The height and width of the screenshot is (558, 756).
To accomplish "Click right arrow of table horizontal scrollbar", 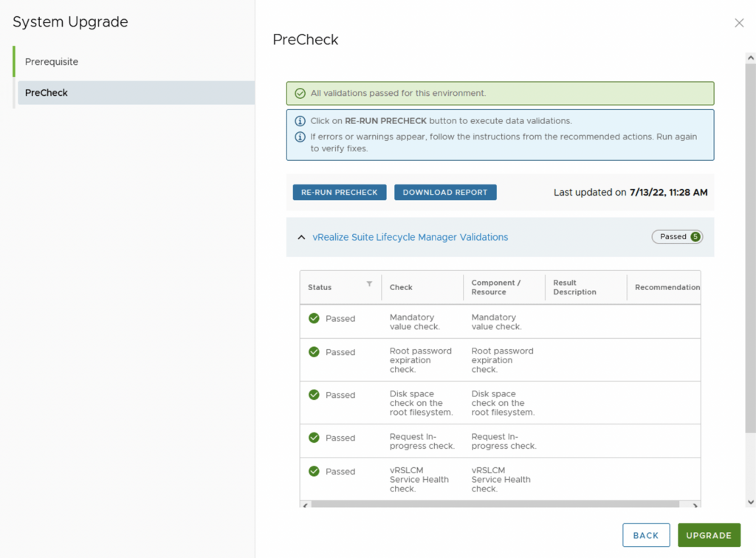I will tap(695, 505).
